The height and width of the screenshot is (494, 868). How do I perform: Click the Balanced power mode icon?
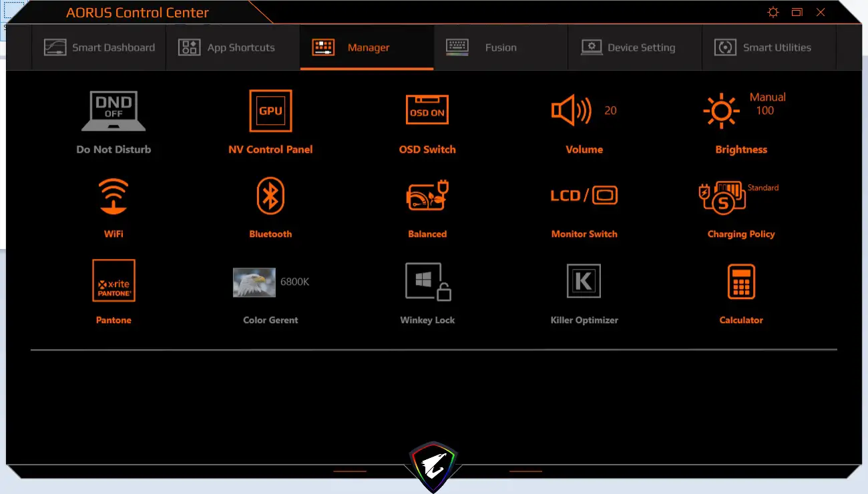[x=427, y=196]
